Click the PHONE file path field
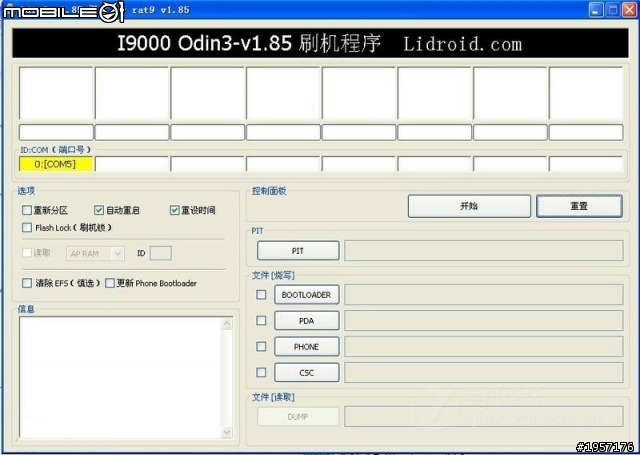The image size is (640, 455). click(484, 347)
